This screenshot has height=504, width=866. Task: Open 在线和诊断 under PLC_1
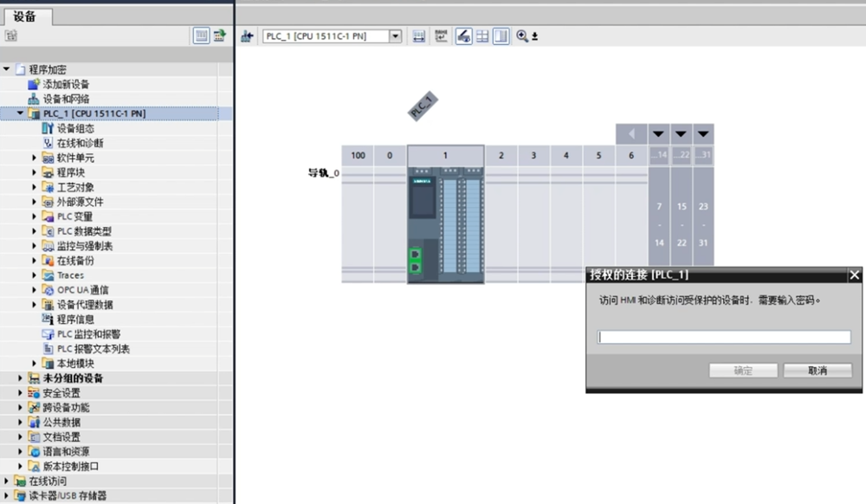(x=80, y=143)
